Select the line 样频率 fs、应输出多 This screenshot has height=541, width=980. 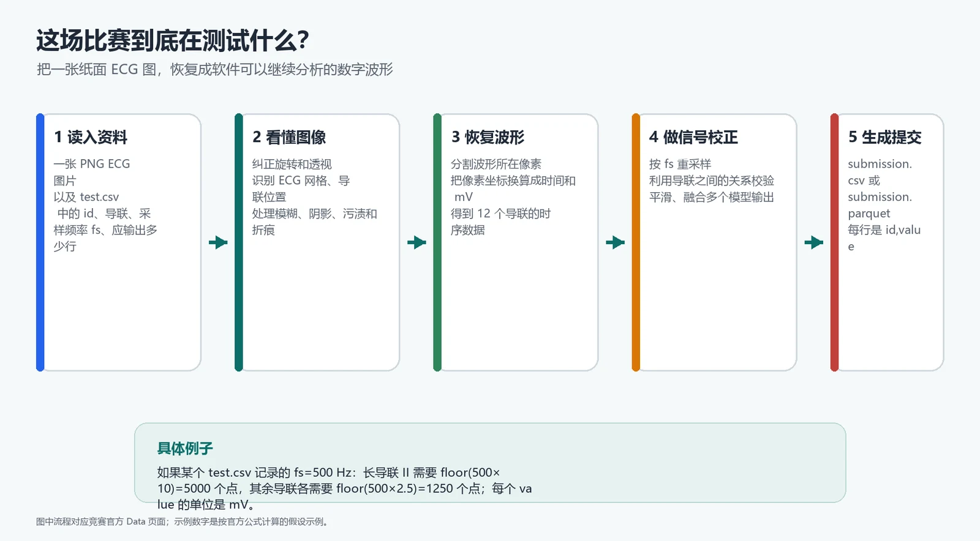[105, 230]
